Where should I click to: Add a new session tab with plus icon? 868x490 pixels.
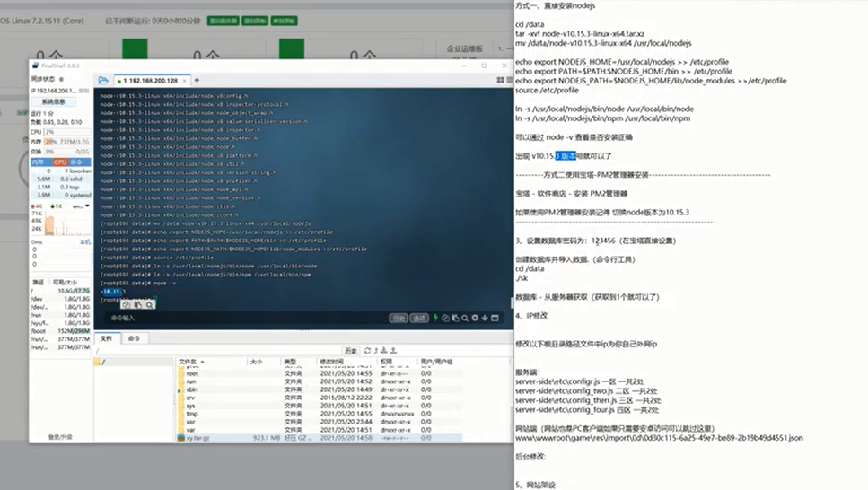pos(197,80)
